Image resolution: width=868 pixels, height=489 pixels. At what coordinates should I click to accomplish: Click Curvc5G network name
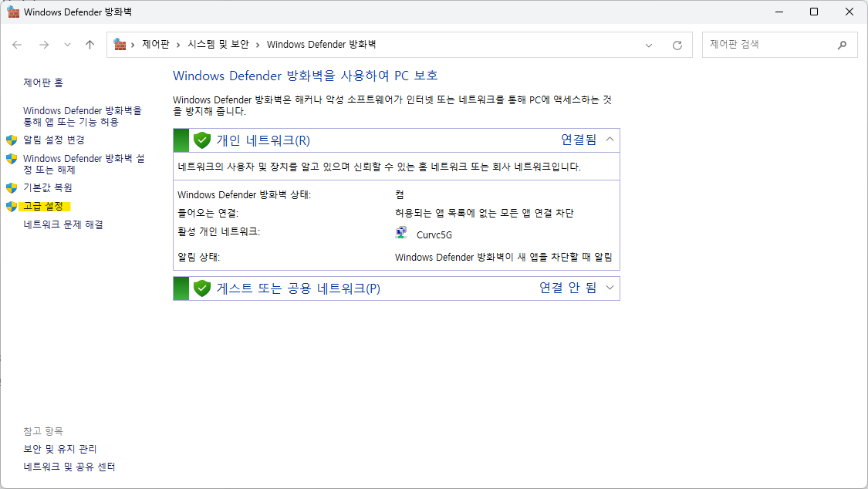click(434, 235)
